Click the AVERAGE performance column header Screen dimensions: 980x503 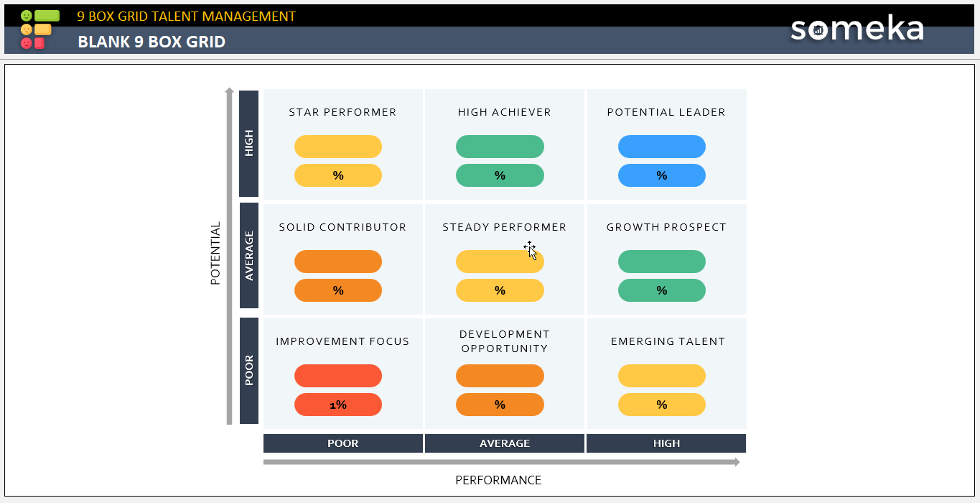(504, 443)
